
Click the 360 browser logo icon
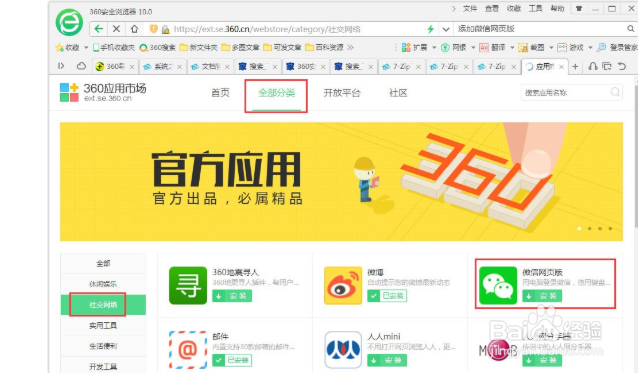[x=69, y=22]
